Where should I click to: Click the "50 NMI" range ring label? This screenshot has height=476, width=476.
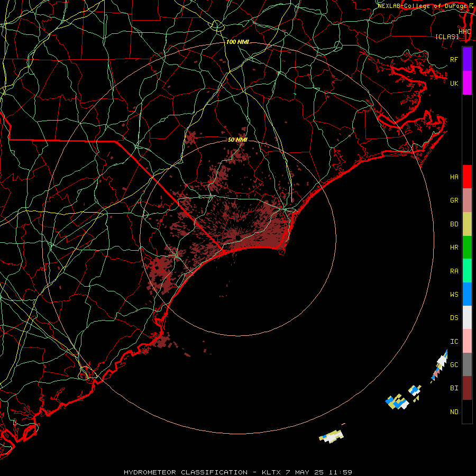tap(237, 140)
